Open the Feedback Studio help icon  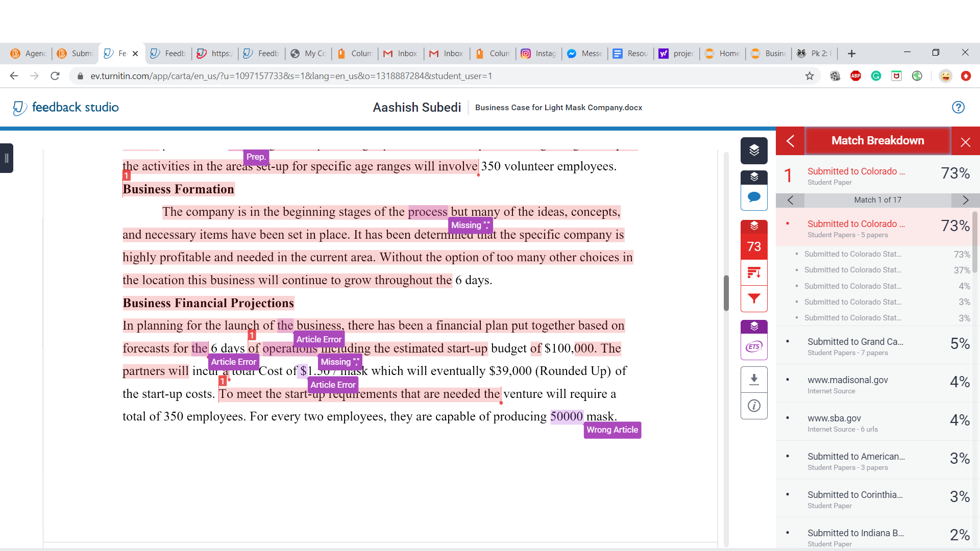[x=958, y=107]
